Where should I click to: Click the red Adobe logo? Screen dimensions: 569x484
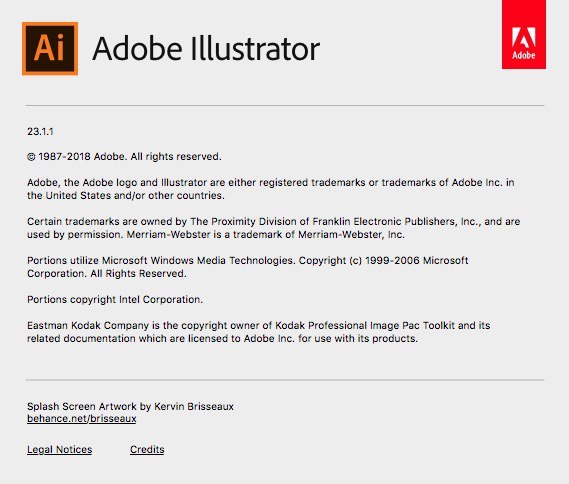point(524,34)
